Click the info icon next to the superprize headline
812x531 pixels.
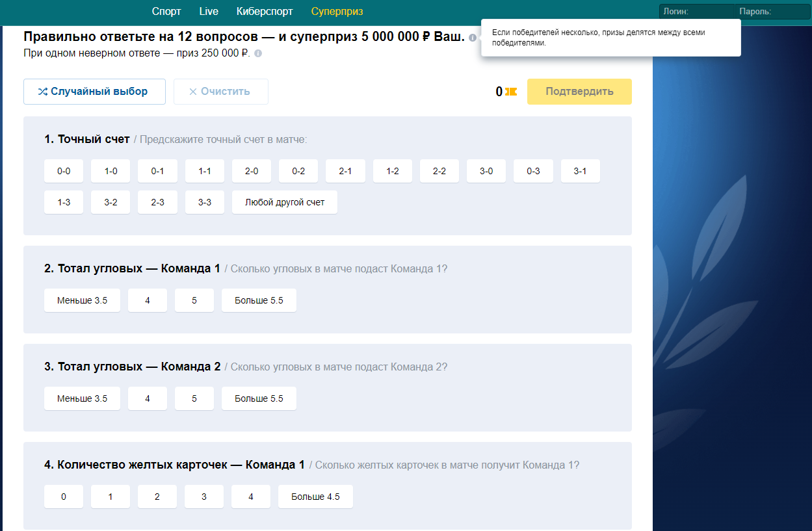click(473, 38)
